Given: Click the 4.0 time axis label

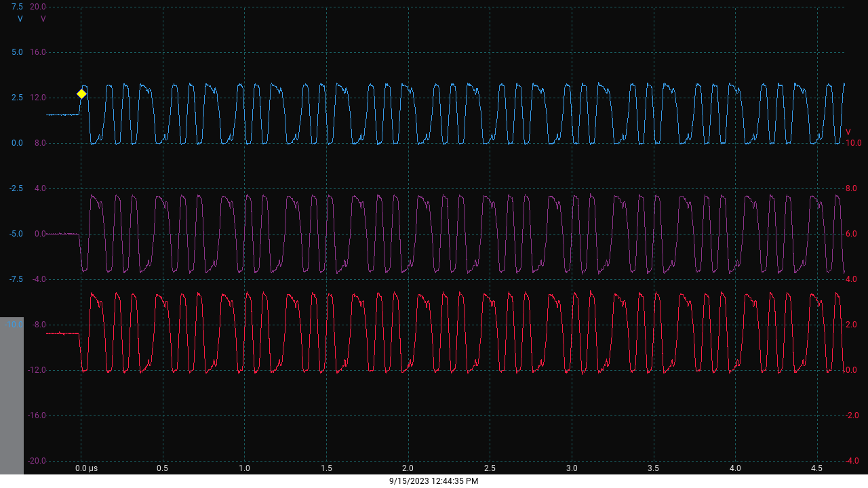Looking at the screenshot, I should click(735, 468).
